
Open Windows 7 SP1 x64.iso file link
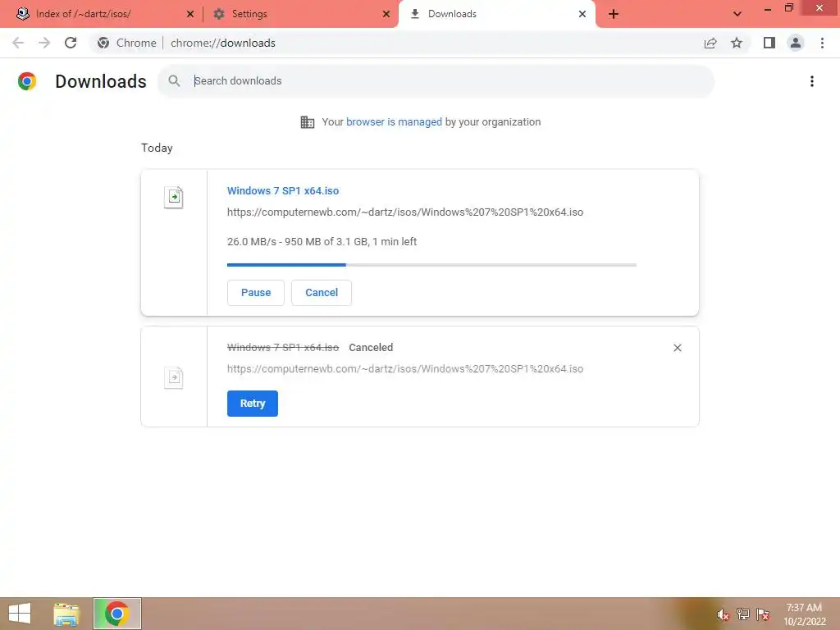click(x=283, y=190)
